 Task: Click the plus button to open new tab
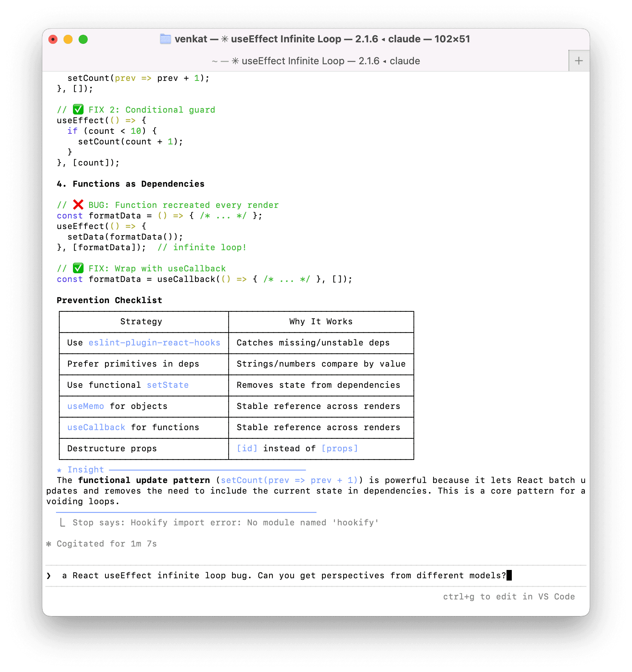[x=578, y=60]
